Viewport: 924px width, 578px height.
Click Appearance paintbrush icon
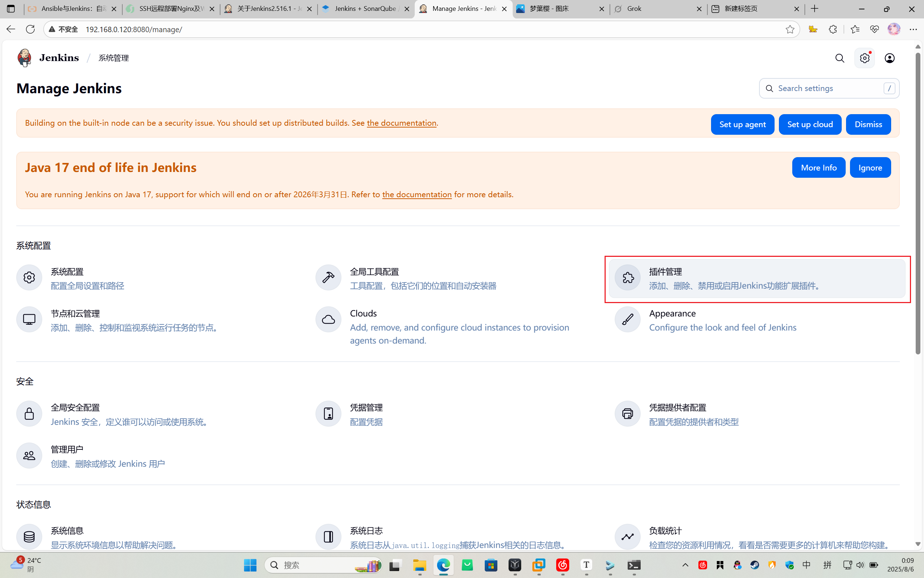pos(628,319)
